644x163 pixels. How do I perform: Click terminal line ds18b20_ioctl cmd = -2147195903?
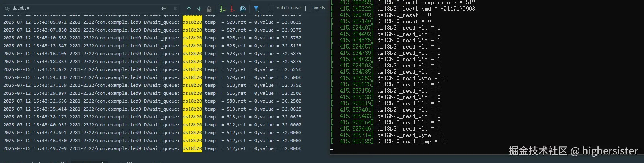pyautogui.click(x=426, y=9)
